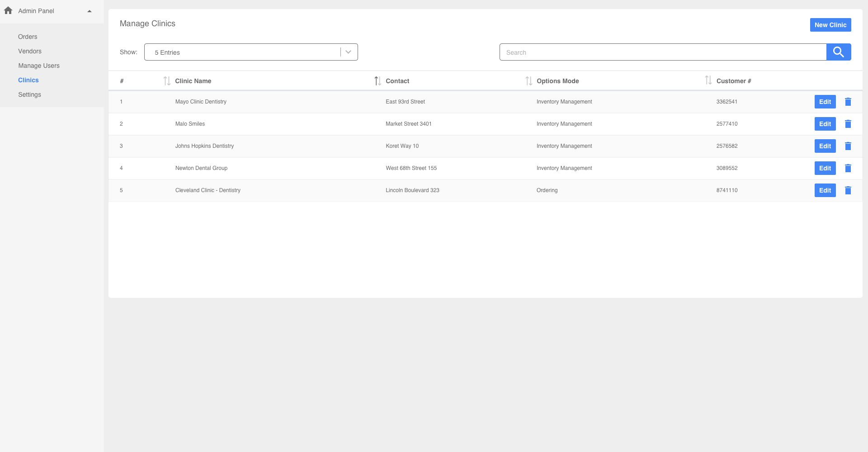Image resolution: width=868 pixels, height=452 pixels.
Task: Sort by Options Mode column arrows
Action: 708,80
